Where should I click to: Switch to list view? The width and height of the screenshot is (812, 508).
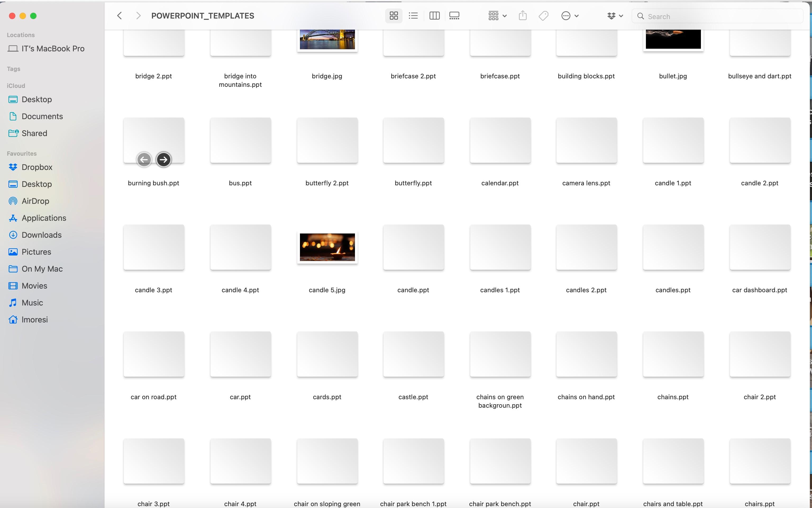click(x=413, y=16)
